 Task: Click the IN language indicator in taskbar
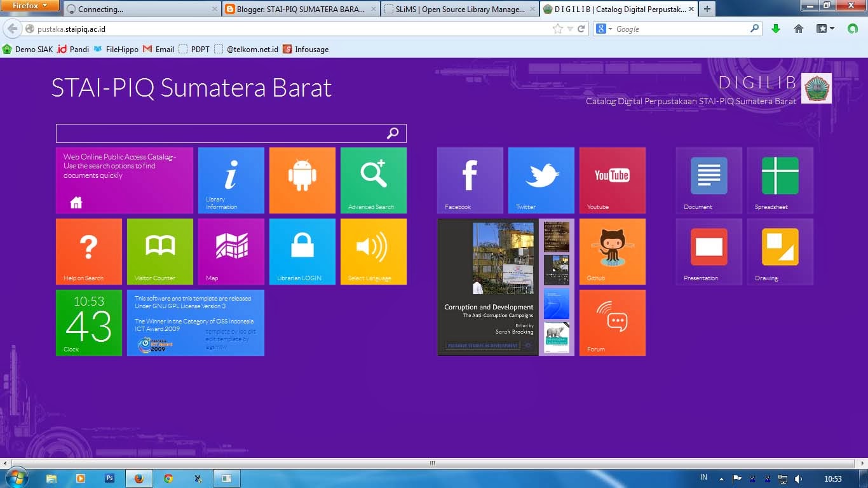(x=703, y=477)
